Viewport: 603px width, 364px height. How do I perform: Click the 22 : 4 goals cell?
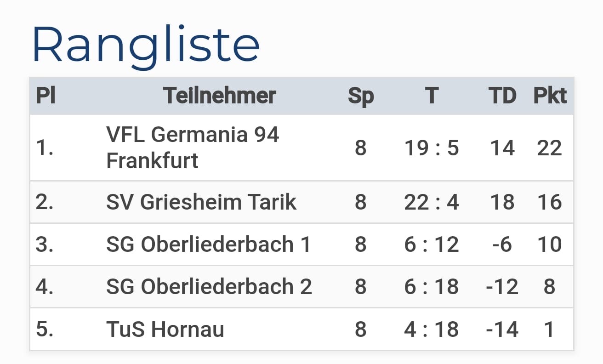tap(432, 202)
